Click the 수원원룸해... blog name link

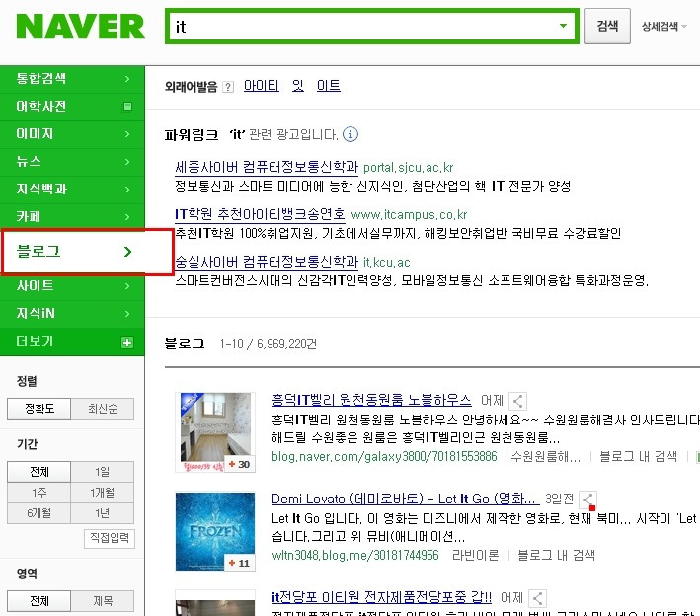pyautogui.click(x=546, y=457)
